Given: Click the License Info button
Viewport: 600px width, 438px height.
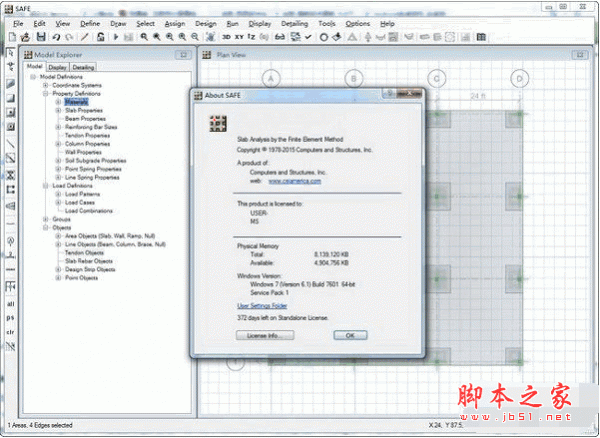Looking at the screenshot, I should coord(265,335).
